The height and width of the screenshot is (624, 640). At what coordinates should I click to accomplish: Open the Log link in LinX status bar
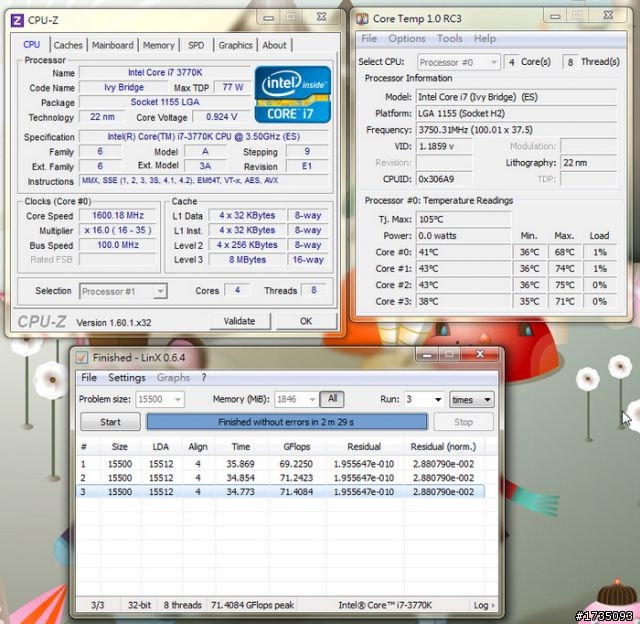pos(484,605)
